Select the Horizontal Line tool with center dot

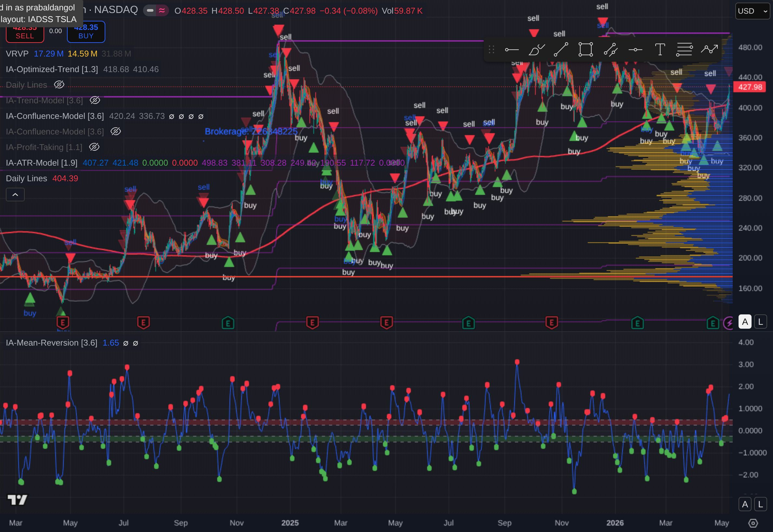coord(635,50)
